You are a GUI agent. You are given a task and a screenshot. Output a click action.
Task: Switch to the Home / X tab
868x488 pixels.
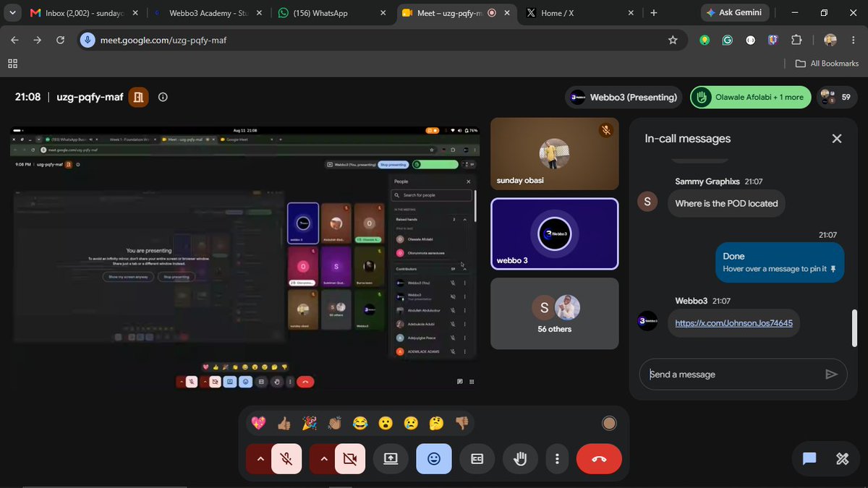(579, 13)
